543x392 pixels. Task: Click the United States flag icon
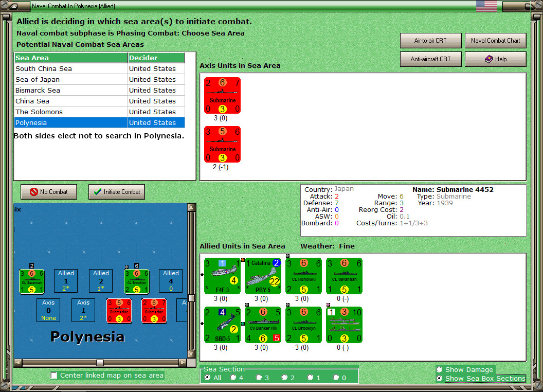coord(486,6)
